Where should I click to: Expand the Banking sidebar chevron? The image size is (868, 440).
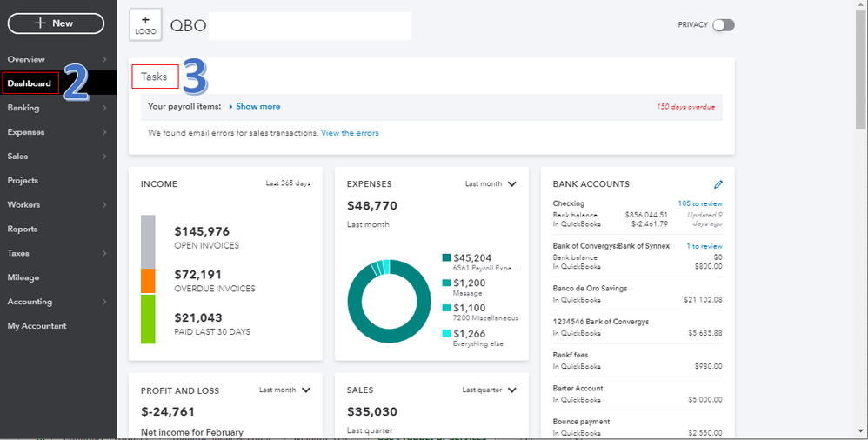(x=104, y=109)
